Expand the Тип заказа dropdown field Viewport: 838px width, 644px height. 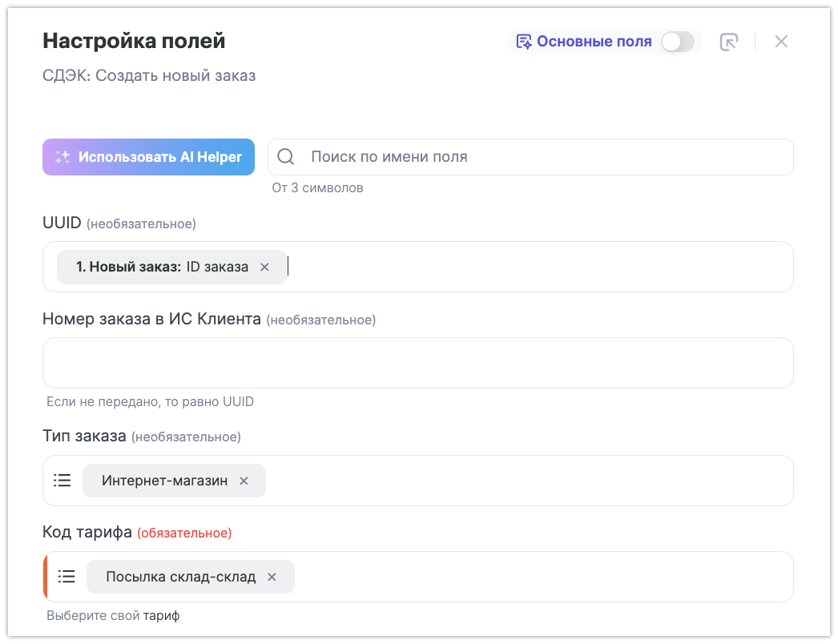pos(529,481)
